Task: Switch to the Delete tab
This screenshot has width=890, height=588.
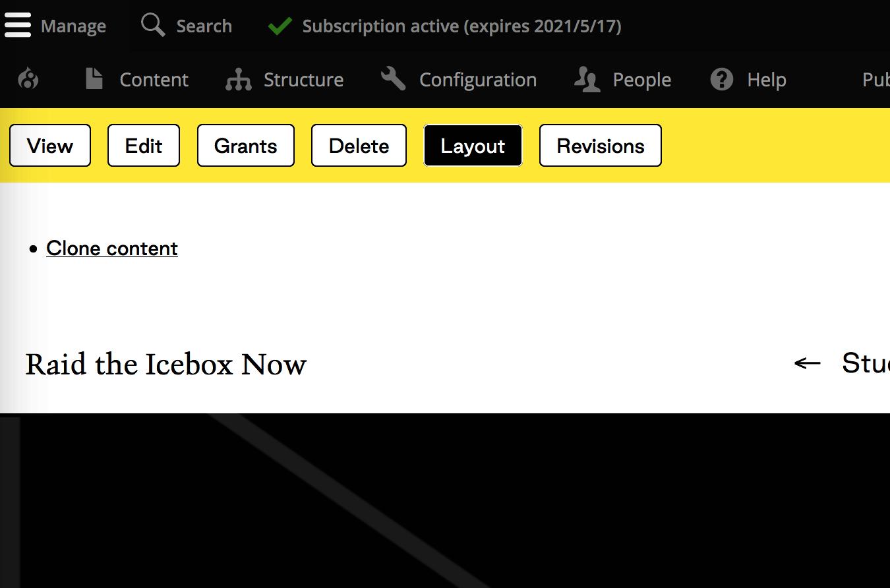Action: pyautogui.click(x=359, y=146)
